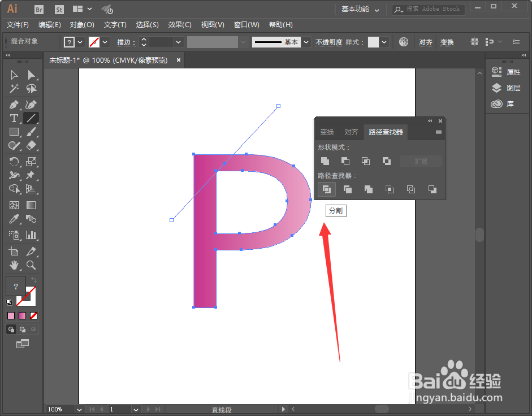This screenshot has height=416, width=532.
Task: Open the 属性 properties panel
Action: click(506, 72)
